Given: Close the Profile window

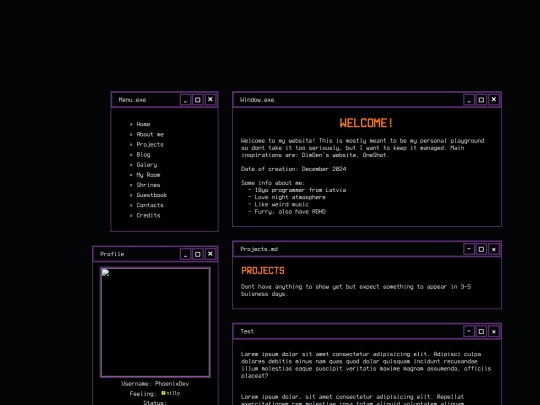Looking at the screenshot, I should (x=210, y=254).
